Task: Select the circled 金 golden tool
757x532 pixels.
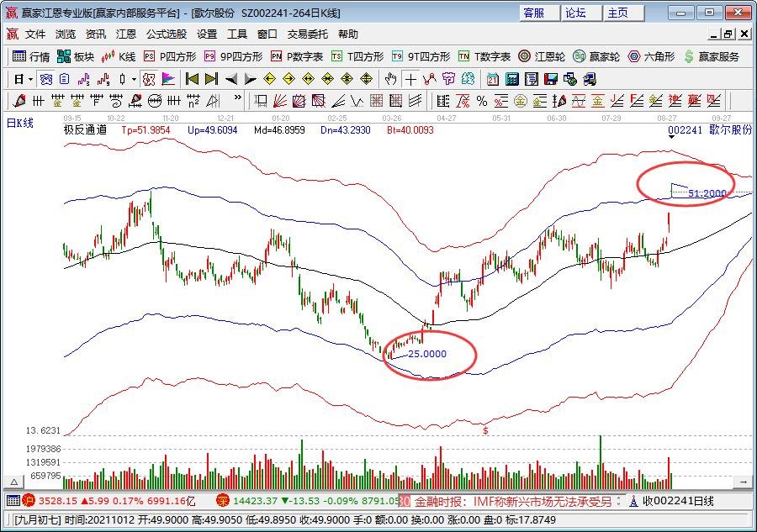Action: 521,101
